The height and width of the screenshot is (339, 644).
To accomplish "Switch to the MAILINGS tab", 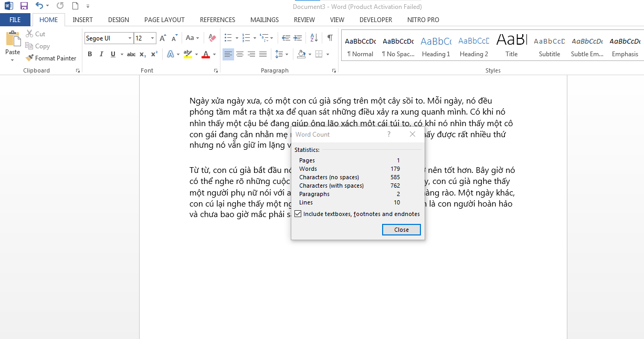I will [265, 20].
